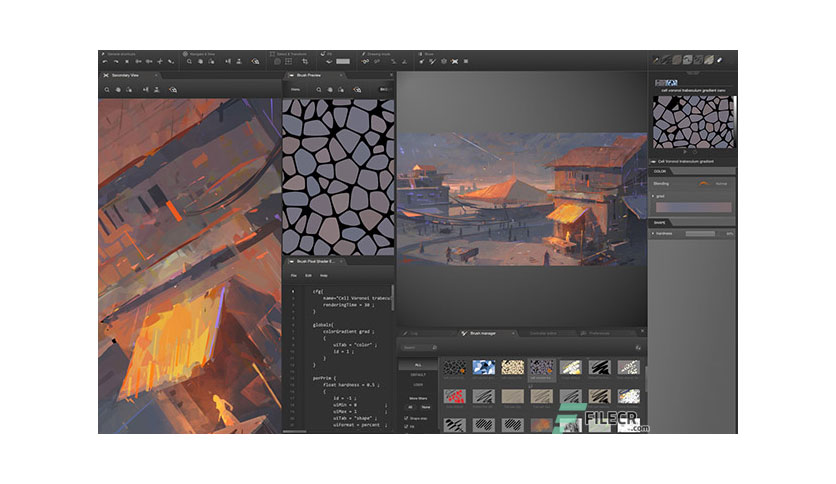Select the zoom magnifier in Navigate toolbar
This screenshot has height=484, width=836.
pyautogui.click(x=189, y=62)
